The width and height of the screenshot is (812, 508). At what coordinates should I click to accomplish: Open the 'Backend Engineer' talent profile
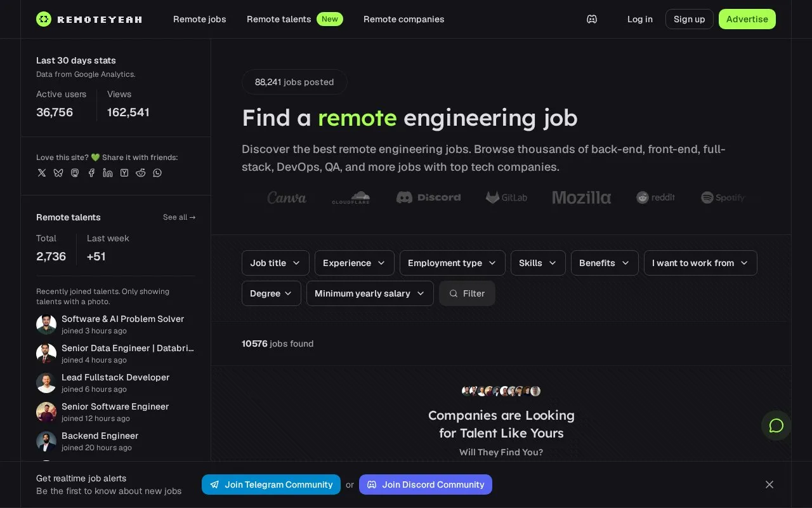[x=100, y=436]
